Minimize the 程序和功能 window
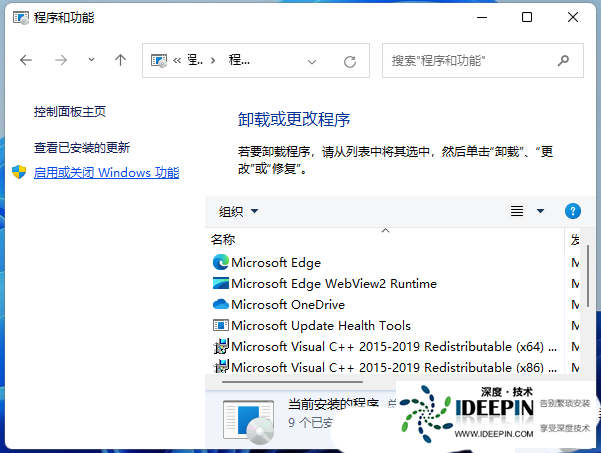 482,17
